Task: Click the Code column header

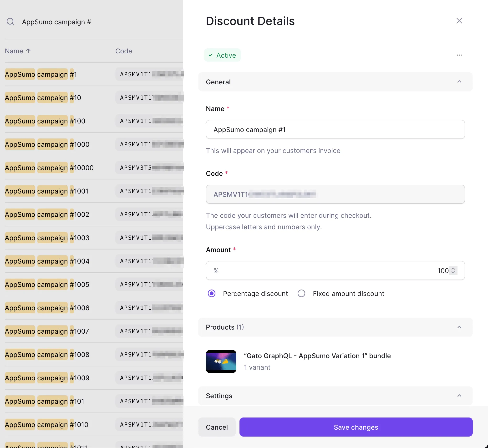Action: 124,51
